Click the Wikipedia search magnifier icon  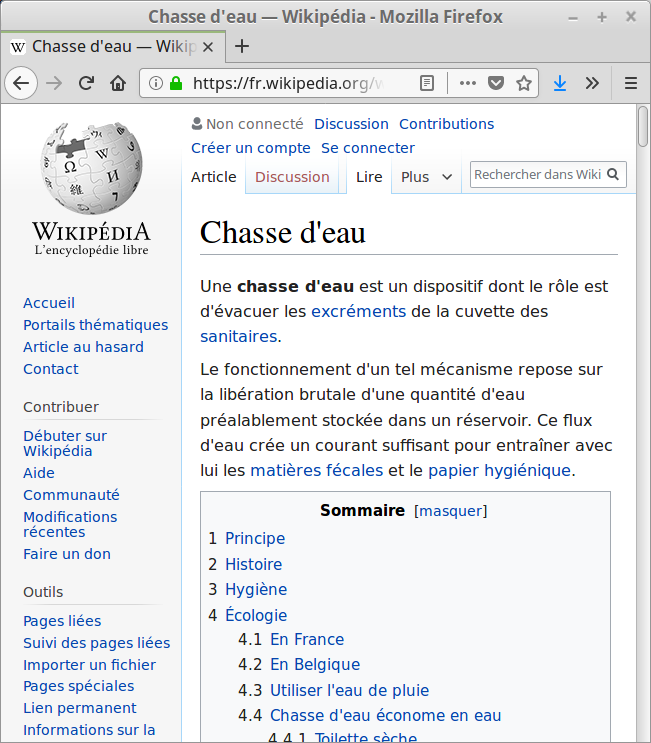pyautogui.click(x=614, y=175)
